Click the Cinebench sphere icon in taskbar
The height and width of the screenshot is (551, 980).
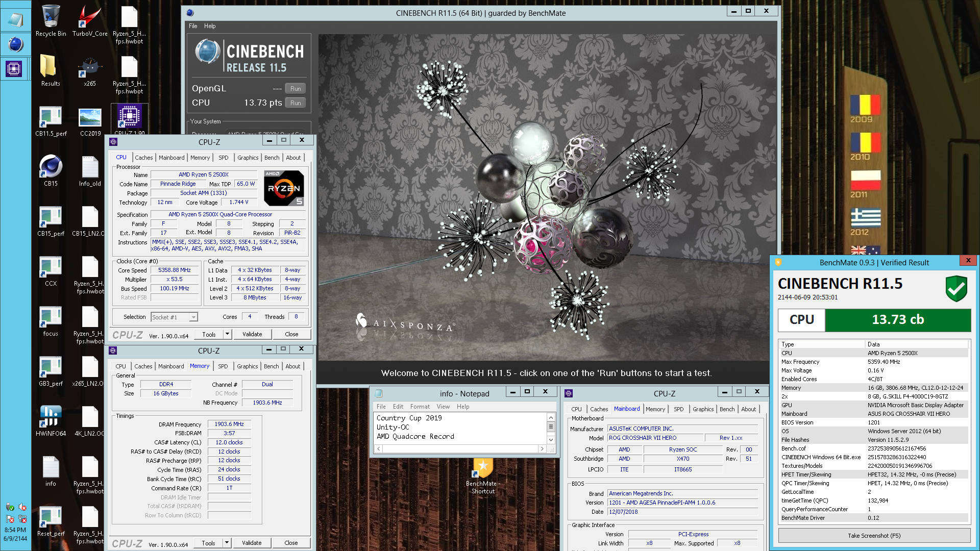15,44
